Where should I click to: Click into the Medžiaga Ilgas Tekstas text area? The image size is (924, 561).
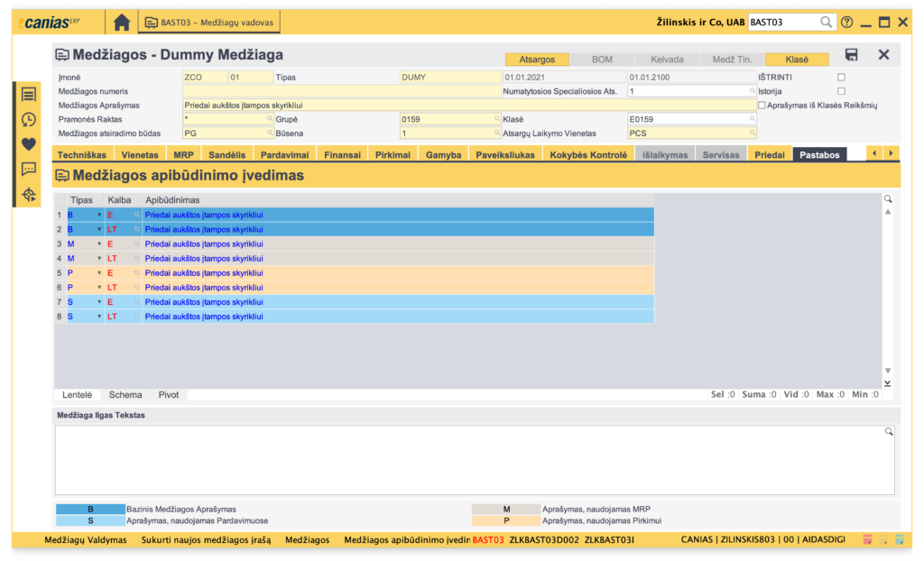(469, 460)
